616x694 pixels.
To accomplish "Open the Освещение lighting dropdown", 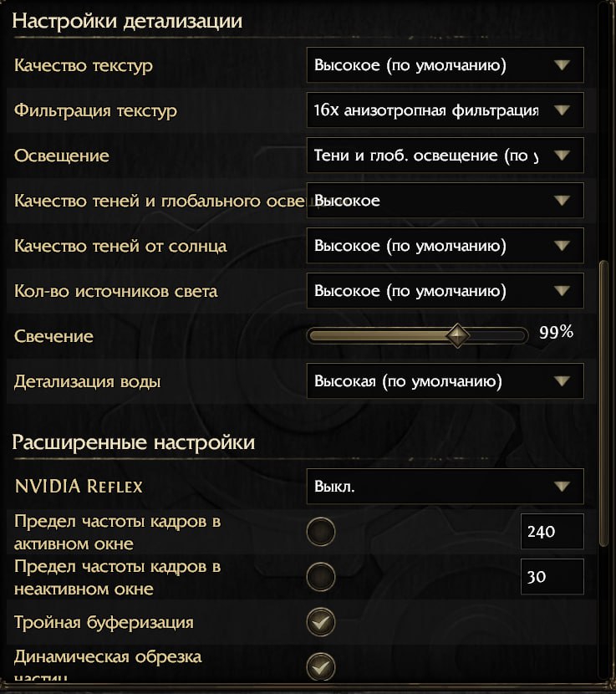I will pyautogui.click(x=445, y=156).
